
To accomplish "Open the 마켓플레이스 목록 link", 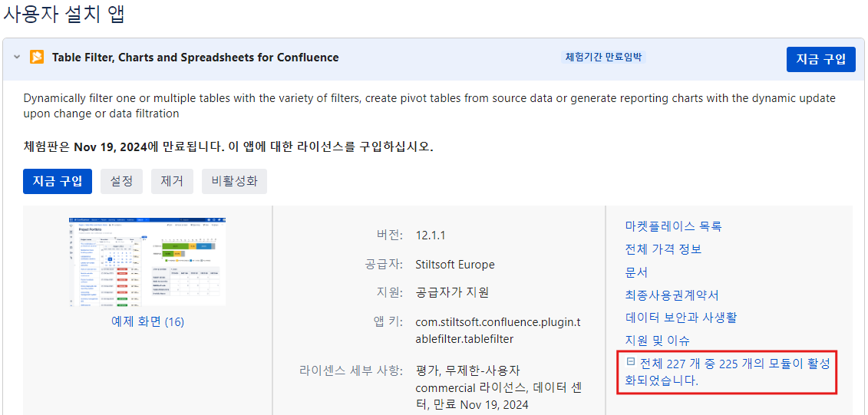I will (x=673, y=226).
